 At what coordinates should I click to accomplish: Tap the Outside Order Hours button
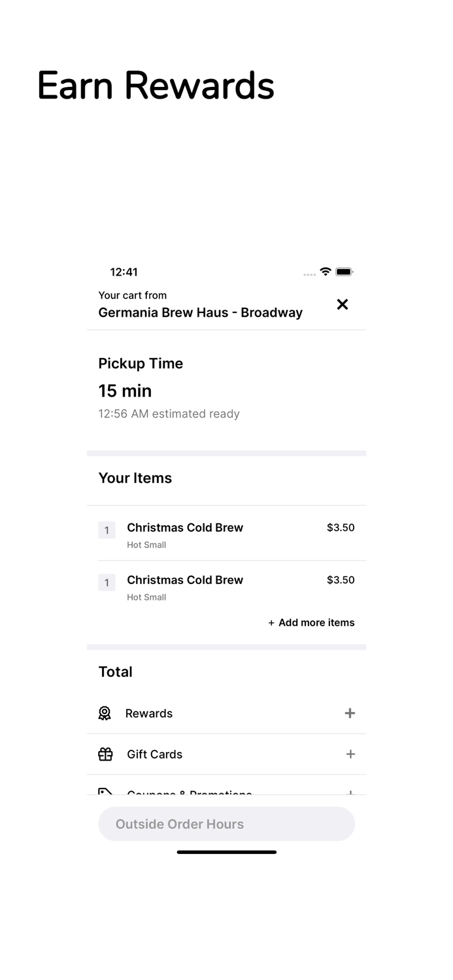click(x=226, y=824)
